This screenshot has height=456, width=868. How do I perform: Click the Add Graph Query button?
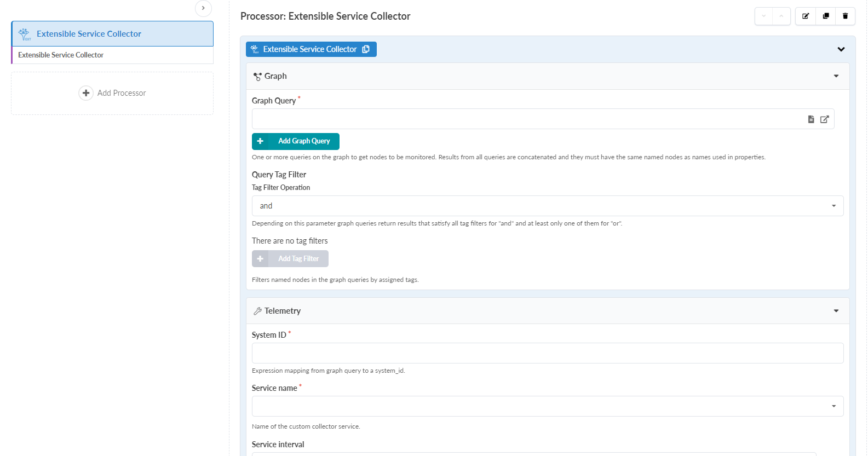coord(296,141)
